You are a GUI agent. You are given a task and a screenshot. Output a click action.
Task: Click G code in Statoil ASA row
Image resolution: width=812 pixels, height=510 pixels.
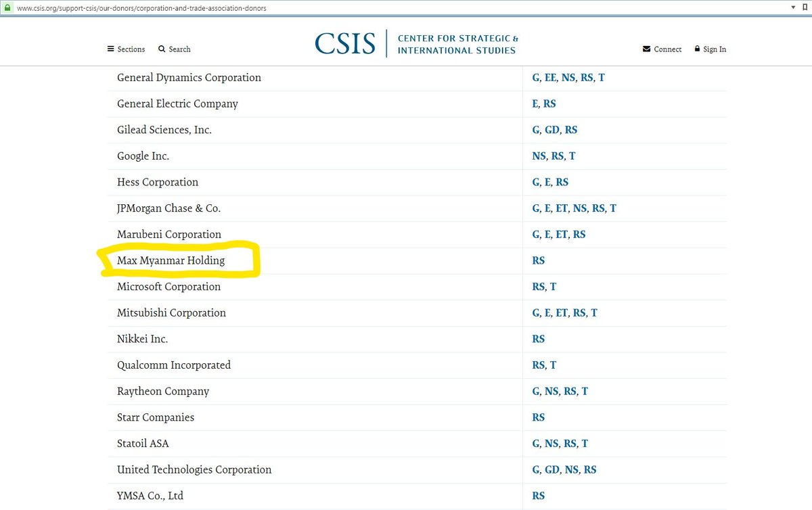point(536,444)
